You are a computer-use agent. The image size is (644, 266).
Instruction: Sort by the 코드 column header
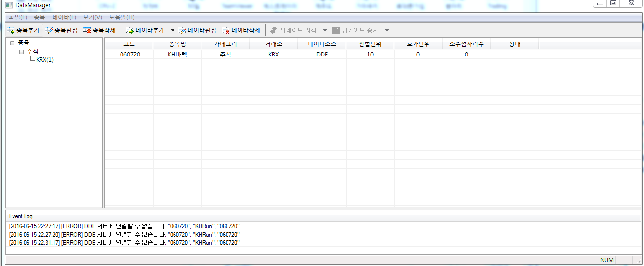[129, 44]
